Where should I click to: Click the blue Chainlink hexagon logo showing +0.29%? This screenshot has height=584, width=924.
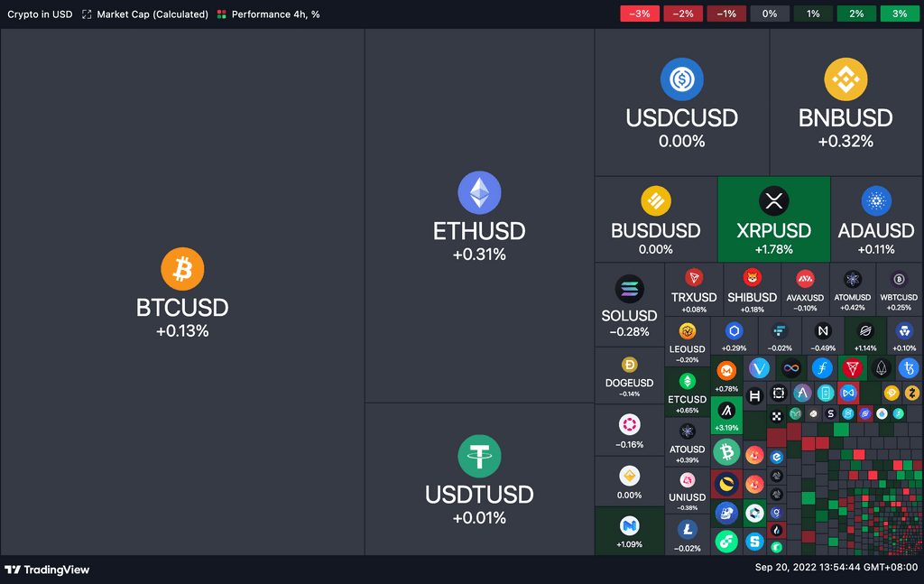pos(735,331)
